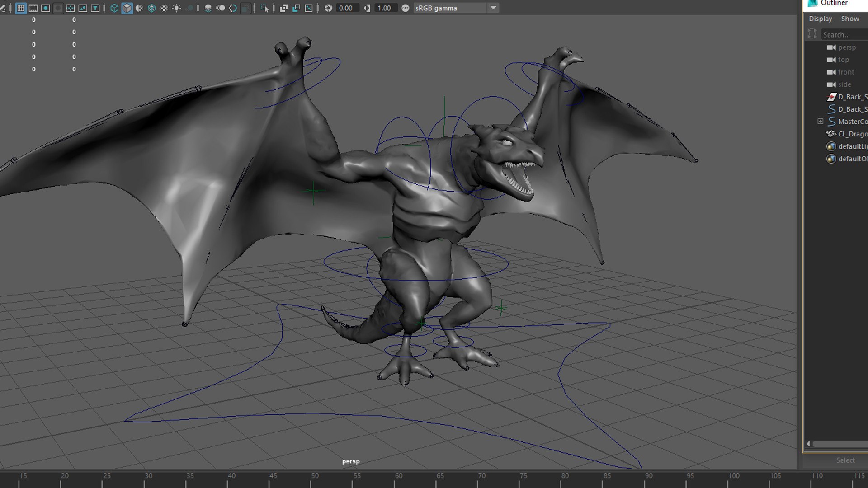Toggle the depth of field icon
868x488 pixels.
click(x=245, y=8)
